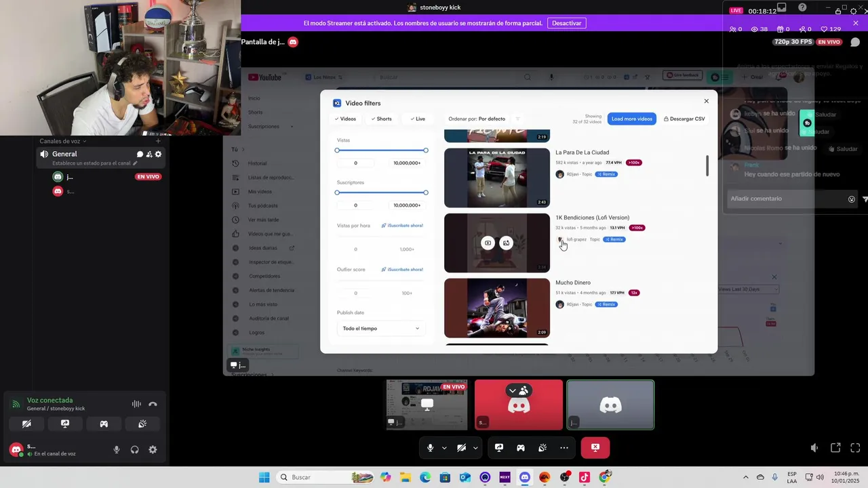Start an activity from voice panel
Screen dimensions: 868x488
coord(104,424)
